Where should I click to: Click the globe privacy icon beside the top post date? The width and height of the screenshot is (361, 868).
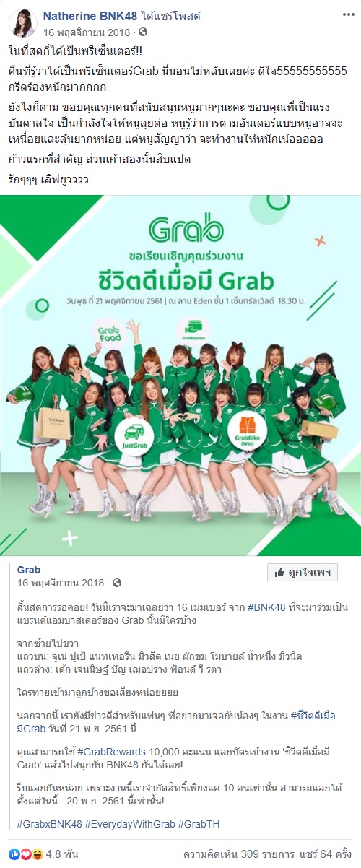click(x=142, y=32)
